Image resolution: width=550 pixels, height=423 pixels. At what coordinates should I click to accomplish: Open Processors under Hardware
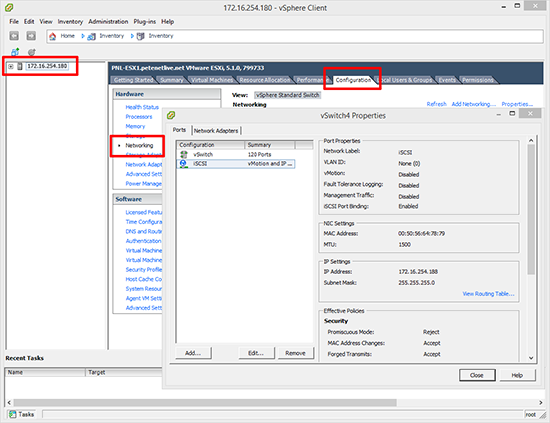pyautogui.click(x=139, y=116)
